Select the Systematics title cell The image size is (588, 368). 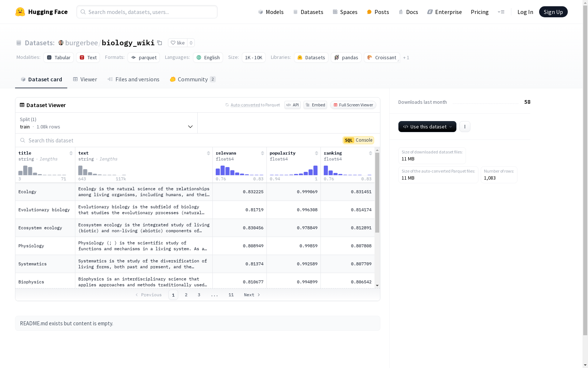pyautogui.click(x=45, y=264)
